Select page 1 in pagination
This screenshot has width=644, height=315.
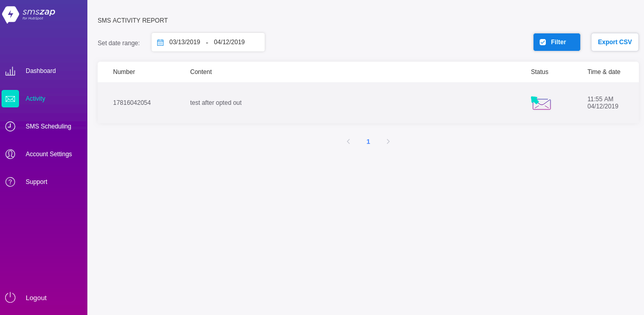(368, 142)
